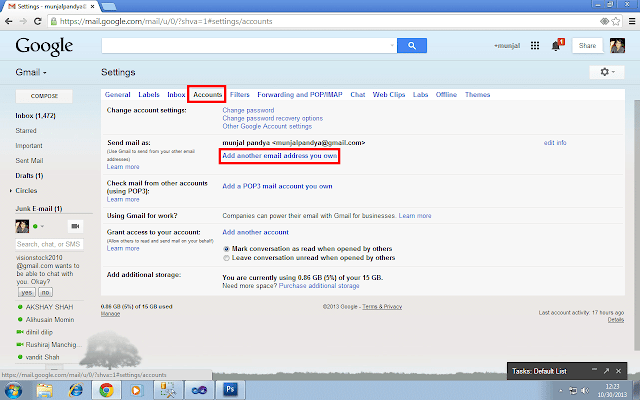Open the Filters settings tab
640x400 pixels.
(x=240, y=95)
